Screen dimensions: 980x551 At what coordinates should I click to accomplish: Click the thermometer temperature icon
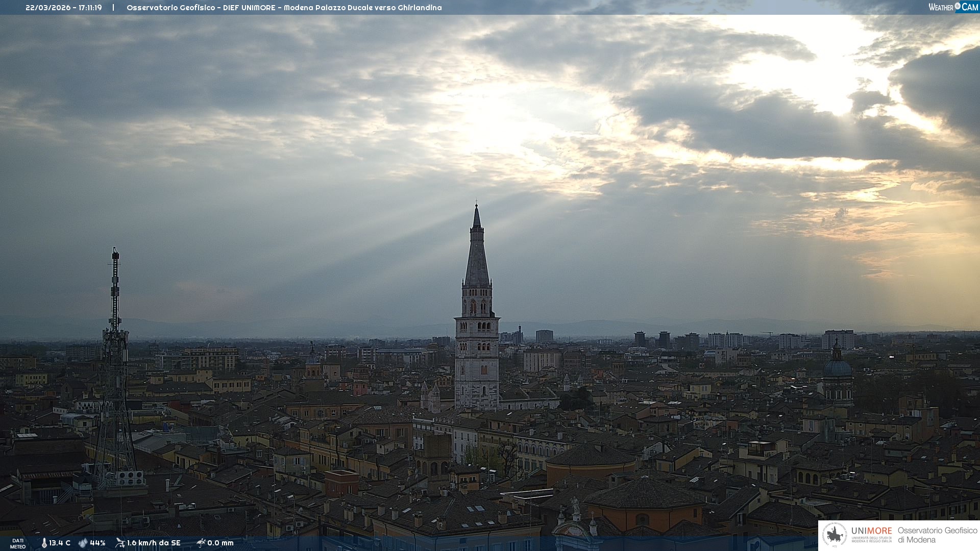[44, 543]
